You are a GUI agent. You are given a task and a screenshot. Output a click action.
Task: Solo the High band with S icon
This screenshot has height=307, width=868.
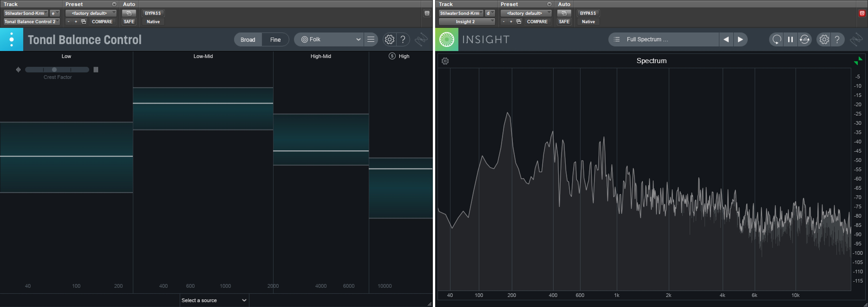click(392, 56)
